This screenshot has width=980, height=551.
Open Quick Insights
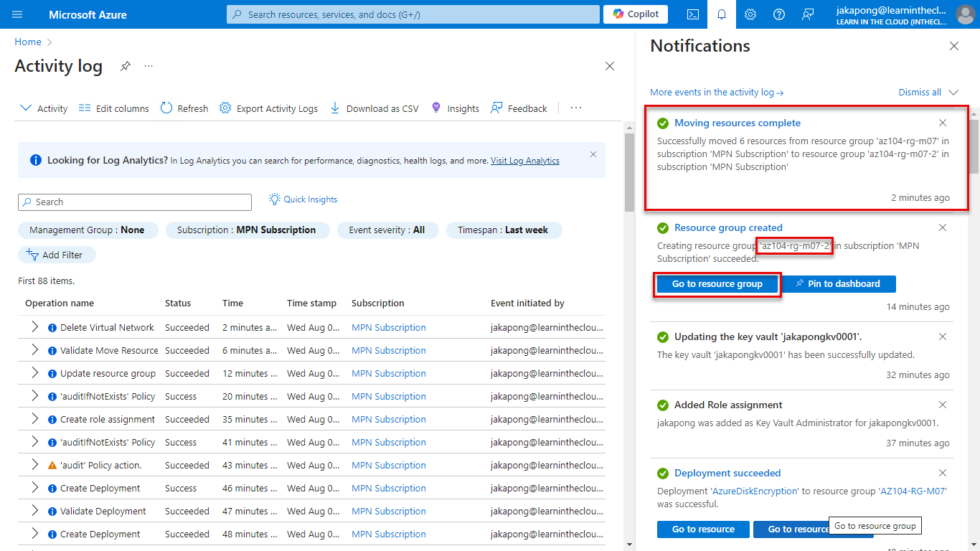coord(303,199)
